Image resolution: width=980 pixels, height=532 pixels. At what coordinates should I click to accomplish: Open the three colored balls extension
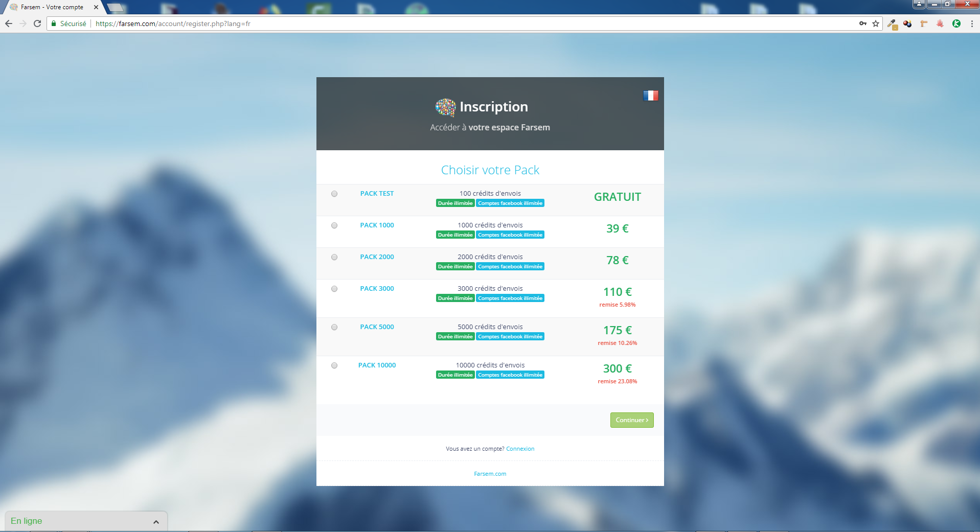[x=907, y=24]
